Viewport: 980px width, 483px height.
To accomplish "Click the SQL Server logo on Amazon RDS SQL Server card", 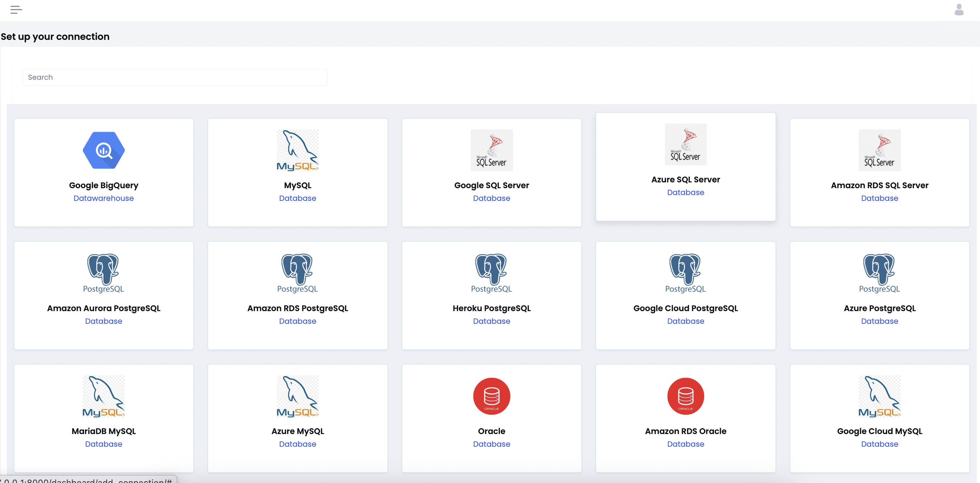I will point(879,150).
